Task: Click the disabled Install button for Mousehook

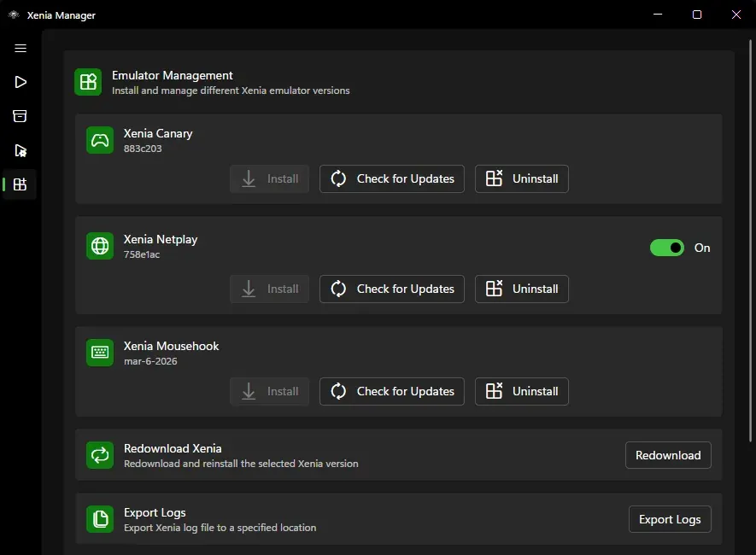Action: pyautogui.click(x=269, y=391)
